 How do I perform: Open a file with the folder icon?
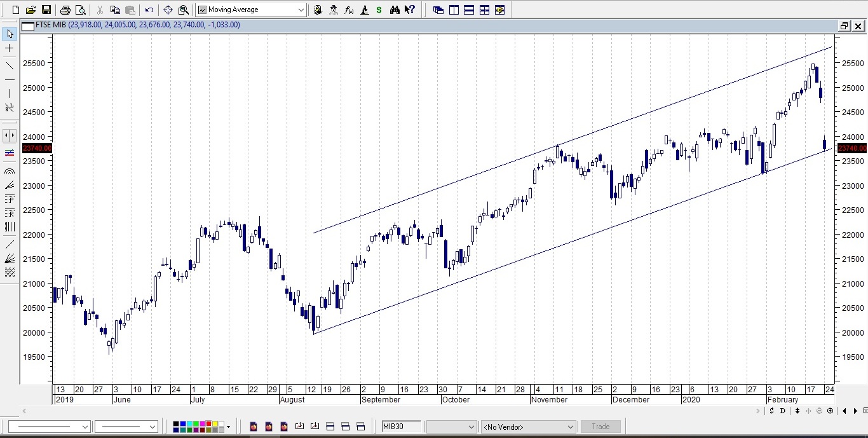click(31, 10)
